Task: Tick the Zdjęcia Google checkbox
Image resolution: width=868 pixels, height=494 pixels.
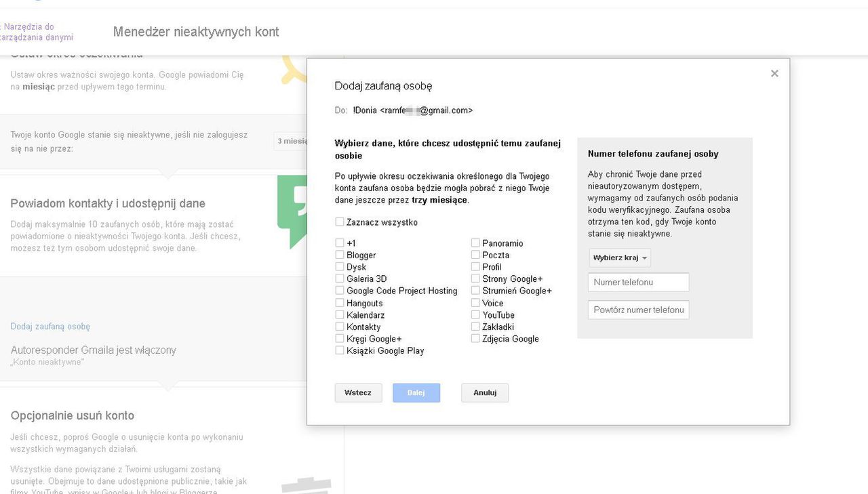Action: click(x=475, y=338)
